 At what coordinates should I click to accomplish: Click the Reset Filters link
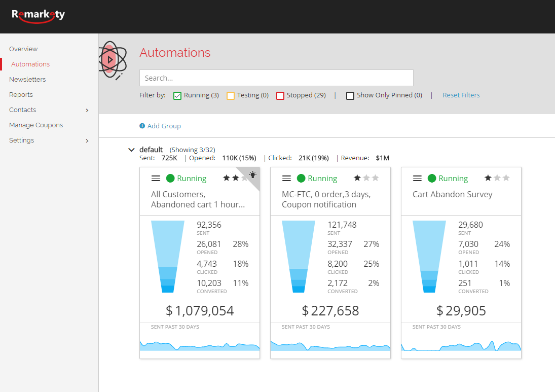pos(461,95)
